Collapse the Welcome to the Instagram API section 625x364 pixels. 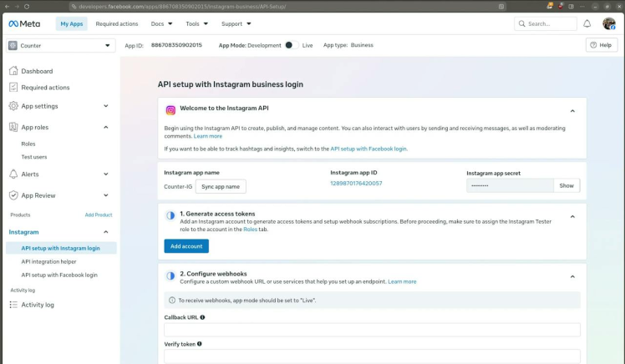click(572, 111)
